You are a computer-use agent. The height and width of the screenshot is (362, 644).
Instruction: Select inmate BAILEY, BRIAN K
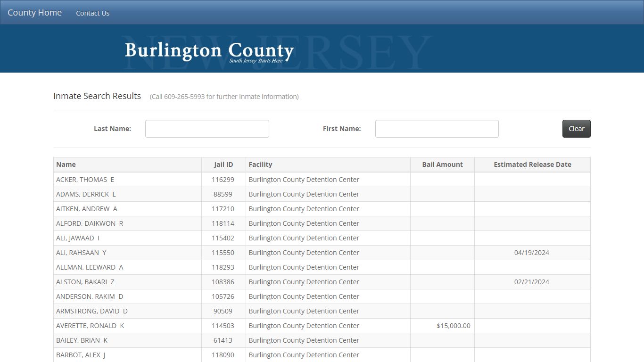point(82,340)
